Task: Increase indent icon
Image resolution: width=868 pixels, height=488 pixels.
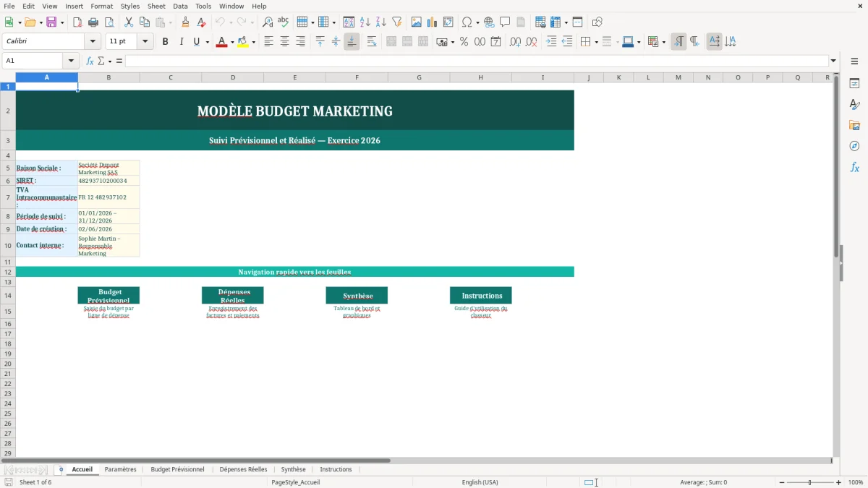Action: tap(551, 42)
